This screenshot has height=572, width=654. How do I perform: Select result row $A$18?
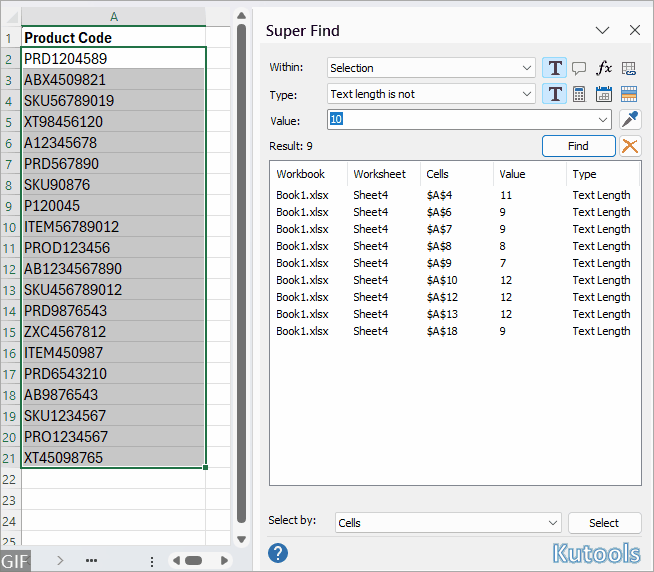tap(455, 331)
